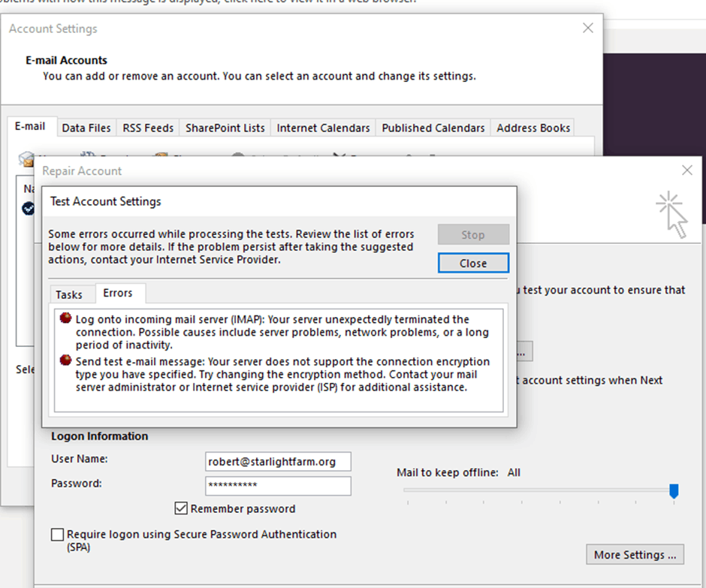Select the Errors tab
The width and height of the screenshot is (706, 588).
click(118, 293)
